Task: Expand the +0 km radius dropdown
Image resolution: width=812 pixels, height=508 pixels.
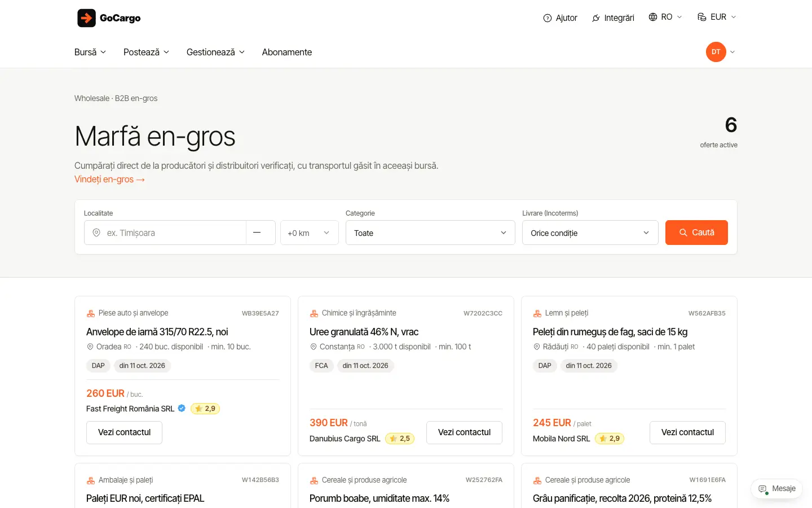Action: [310, 233]
